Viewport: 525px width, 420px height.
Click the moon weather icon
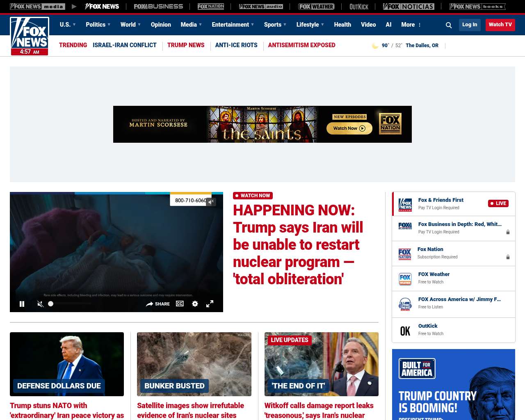[375, 46]
